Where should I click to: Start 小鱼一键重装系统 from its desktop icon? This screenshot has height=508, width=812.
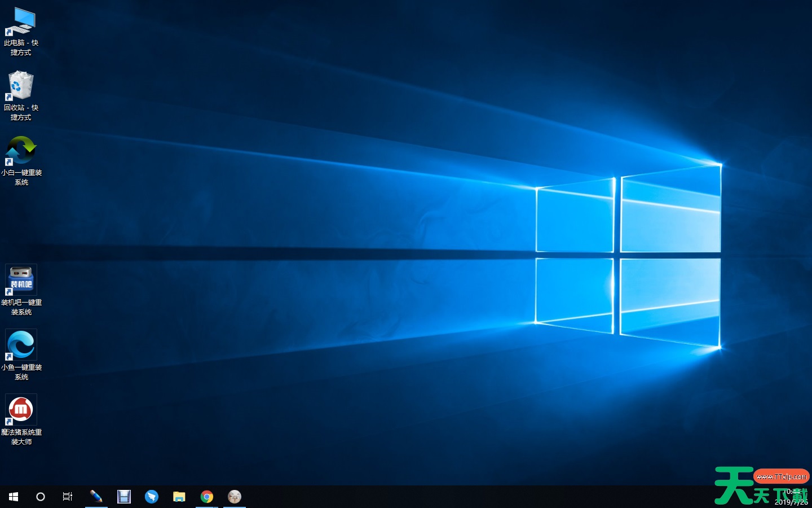[x=21, y=344]
